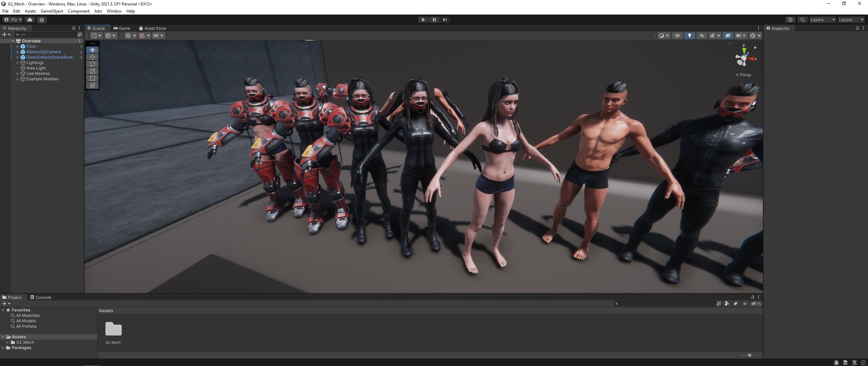Image resolution: width=868 pixels, height=366 pixels.
Task: Toggle hidden objects scene visibility button
Action: pyautogui.click(x=728, y=36)
